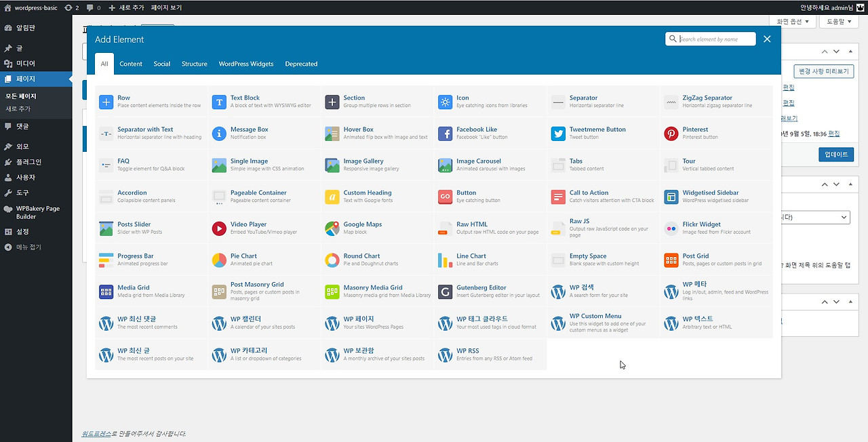Open WPBakery Page Builder menu
Screen dimensions: 868x442
pyautogui.click(x=36, y=212)
